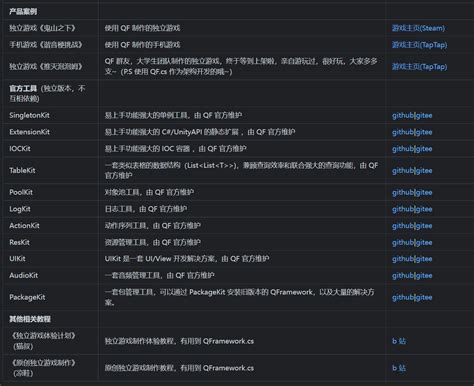Screen dimensions: 474x386
Task: Open the github link for PoolKit
Action: 402,192
